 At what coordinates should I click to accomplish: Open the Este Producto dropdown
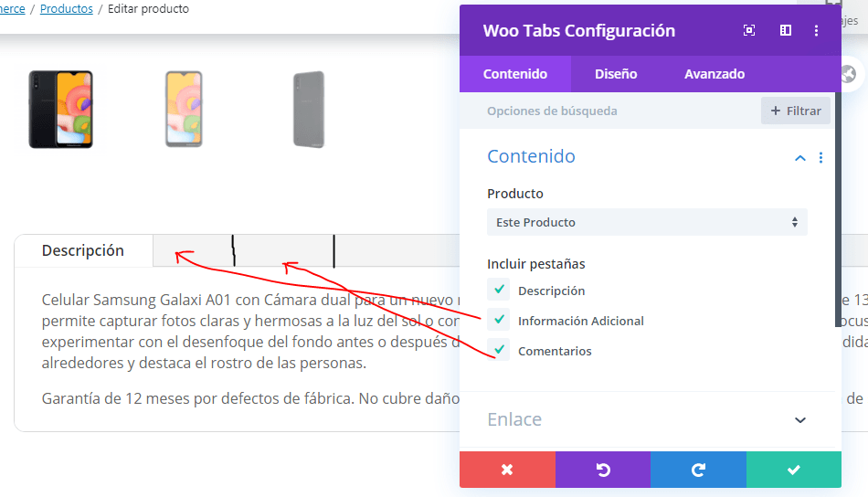647,222
